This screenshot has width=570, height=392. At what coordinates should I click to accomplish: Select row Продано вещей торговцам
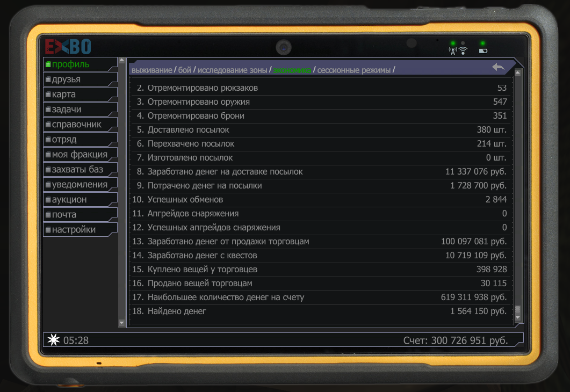(320, 284)
